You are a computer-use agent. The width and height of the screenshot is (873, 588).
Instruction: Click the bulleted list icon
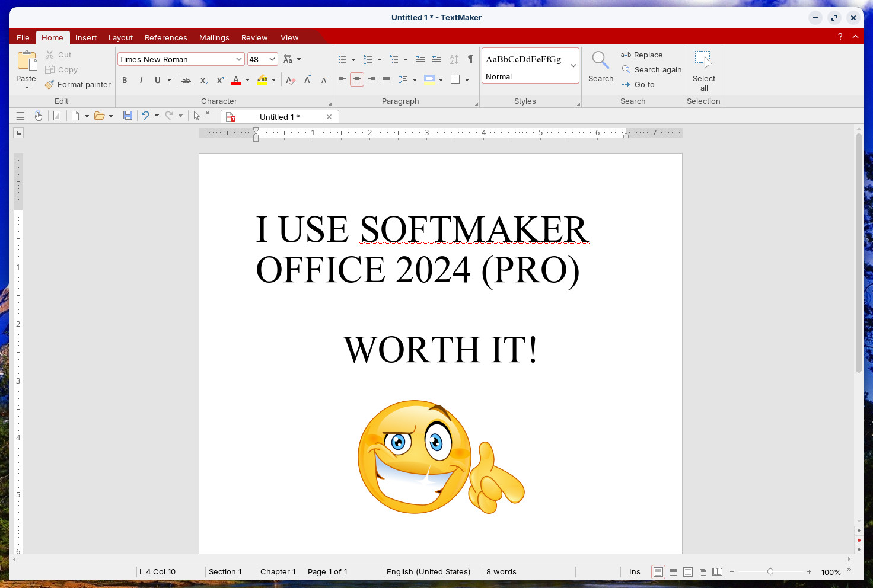coord(342,59)
